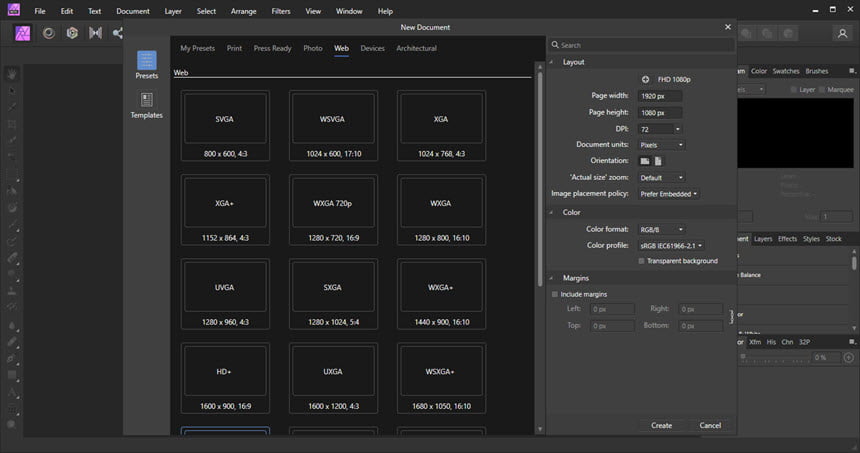Click the Affinity Photo application logo
This screenshot has height=453, width=860.
coord(13,9)
